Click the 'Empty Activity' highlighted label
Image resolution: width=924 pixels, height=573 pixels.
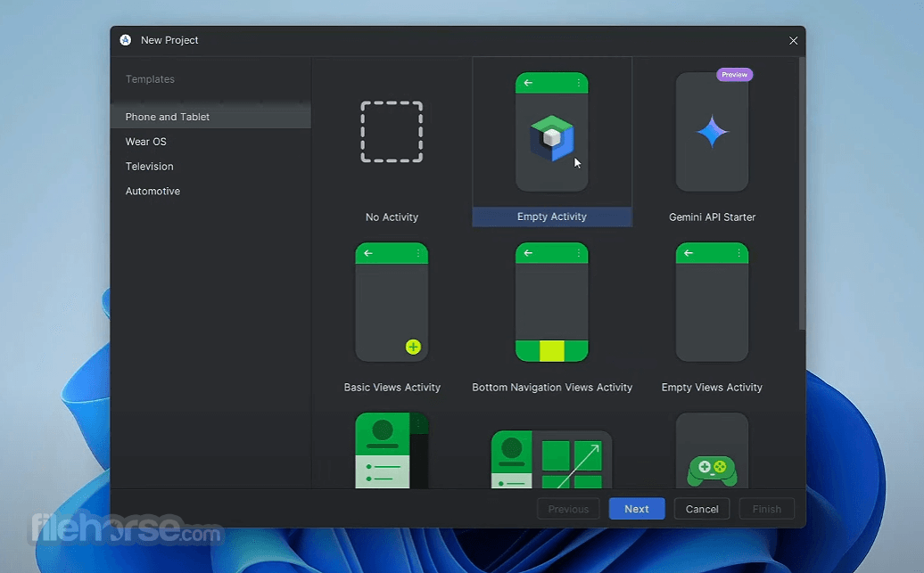click(x=552, y=217)
